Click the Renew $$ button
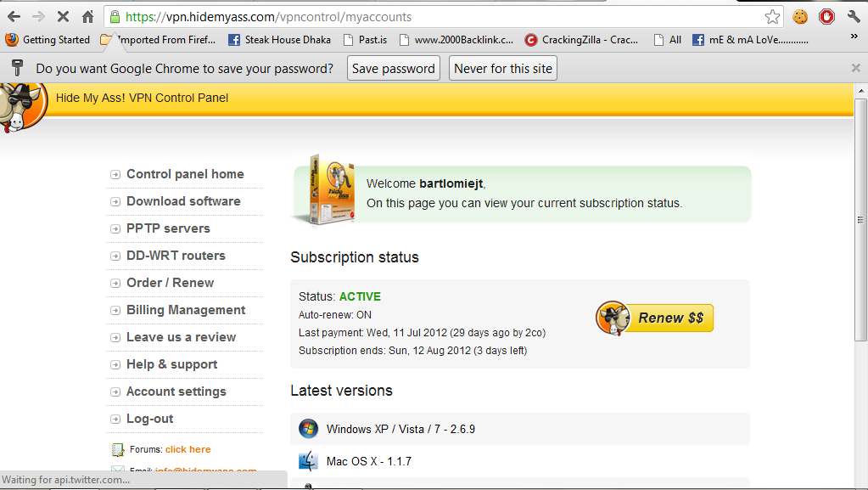This screenshot has height=490, width=868. 655,318
